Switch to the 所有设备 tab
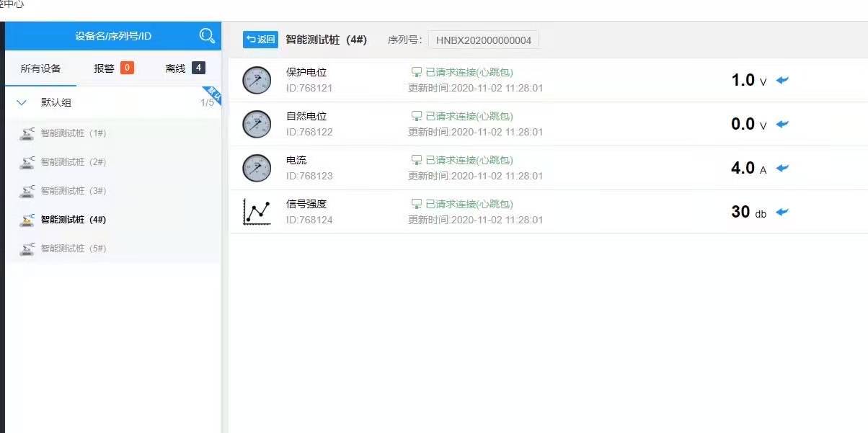 40,68
